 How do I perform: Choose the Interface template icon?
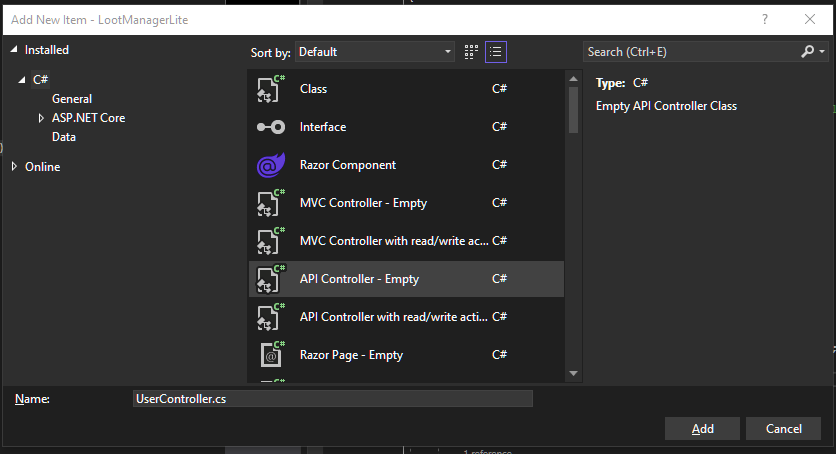click(x=271, y=127)
